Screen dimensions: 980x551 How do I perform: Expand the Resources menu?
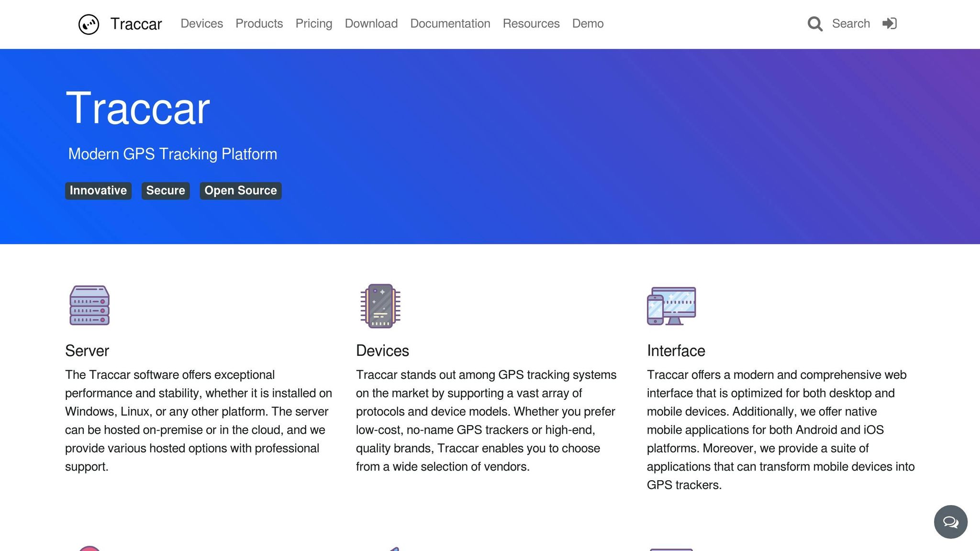coord(531,23)
